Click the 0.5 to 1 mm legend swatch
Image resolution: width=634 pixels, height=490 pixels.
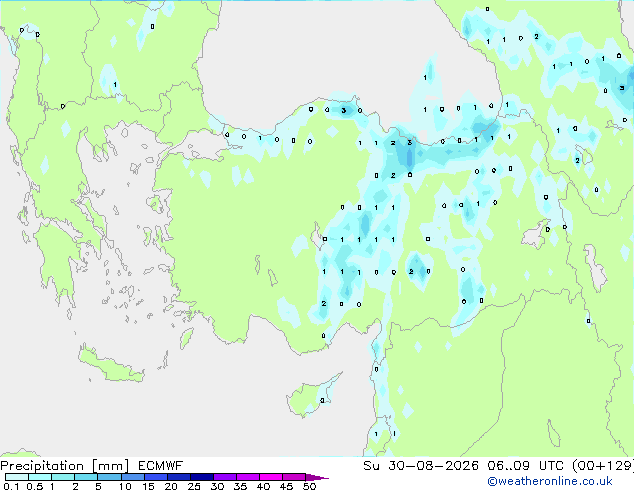(x=40, y=477)
